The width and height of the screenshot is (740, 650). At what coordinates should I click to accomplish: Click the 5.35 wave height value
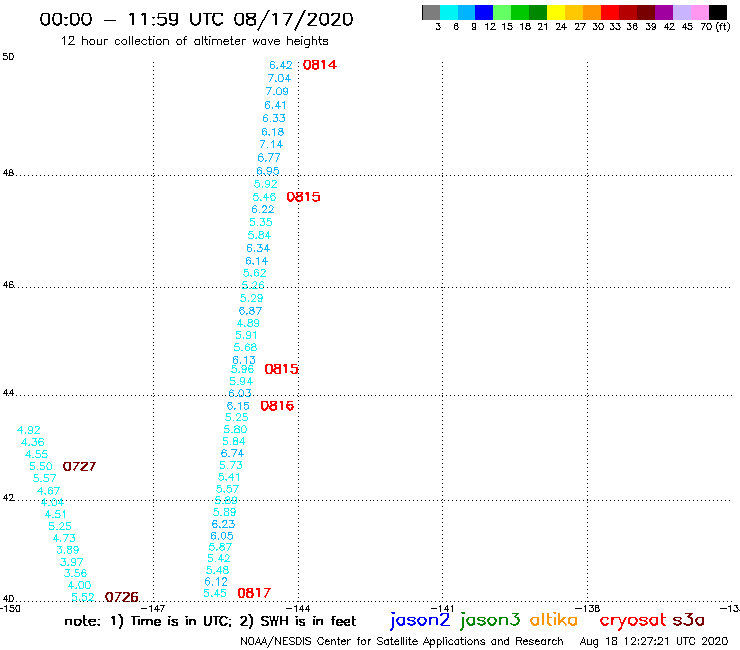261,222
